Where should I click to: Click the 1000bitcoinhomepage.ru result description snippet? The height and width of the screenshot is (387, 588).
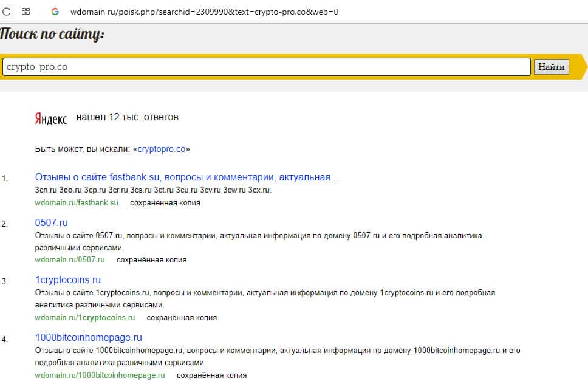pos(278,356)
